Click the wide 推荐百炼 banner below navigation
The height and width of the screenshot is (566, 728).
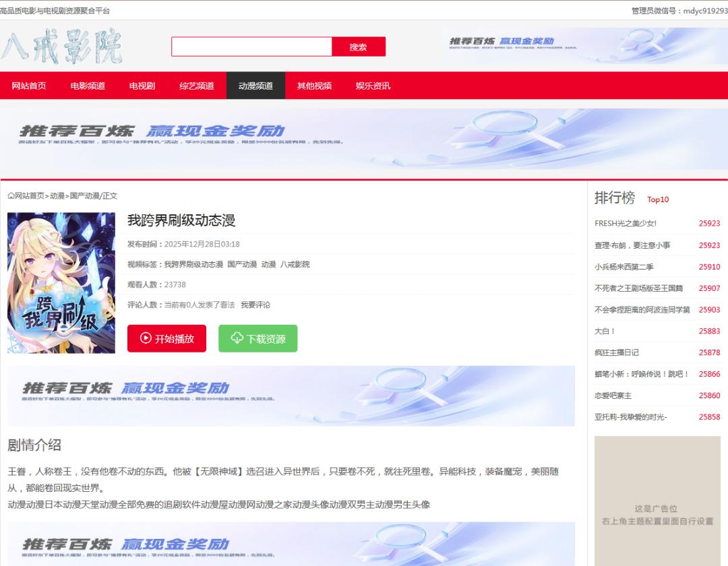pyautogui.click(x=364, y=139)
